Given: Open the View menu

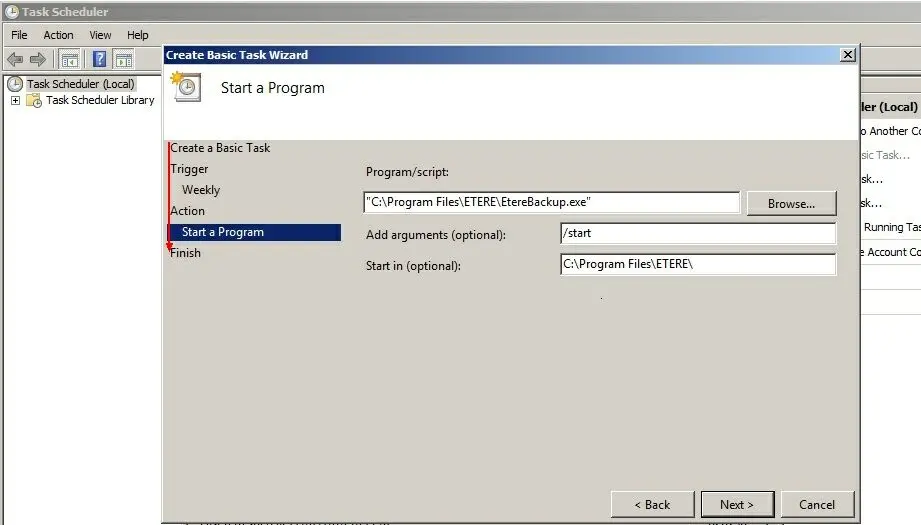Looking at the screenshot, I should click(x=100, y=35).
